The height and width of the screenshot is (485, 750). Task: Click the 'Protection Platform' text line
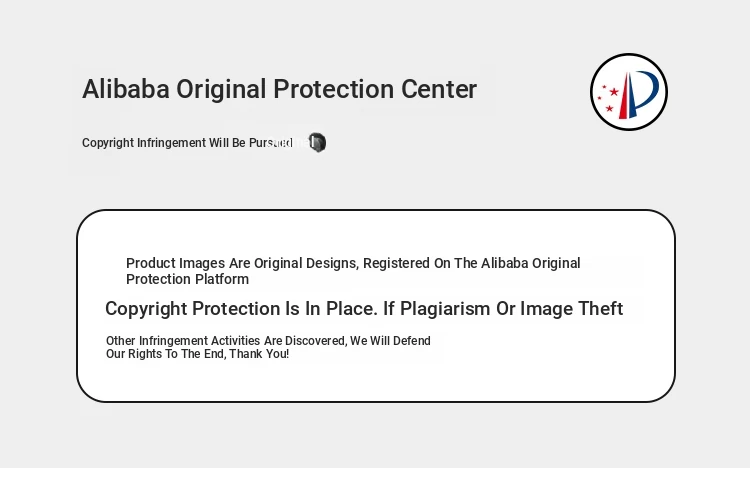point(187,279)
